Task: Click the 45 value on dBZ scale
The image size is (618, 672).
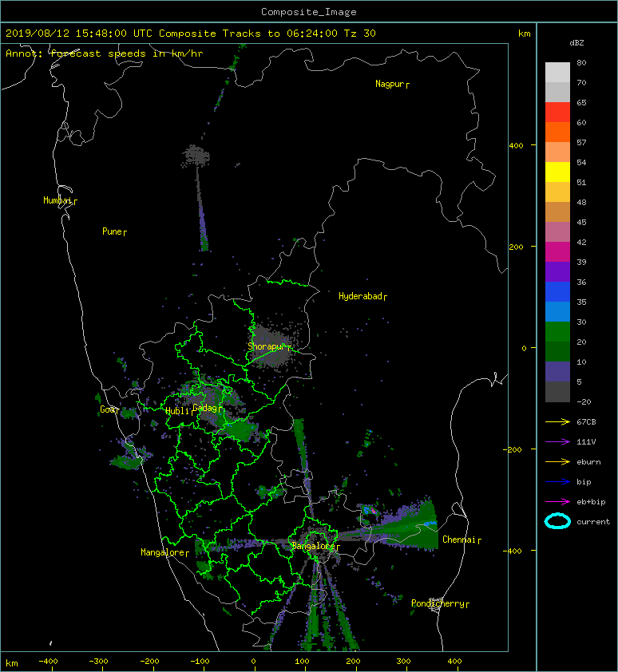Action: (581, 222)
